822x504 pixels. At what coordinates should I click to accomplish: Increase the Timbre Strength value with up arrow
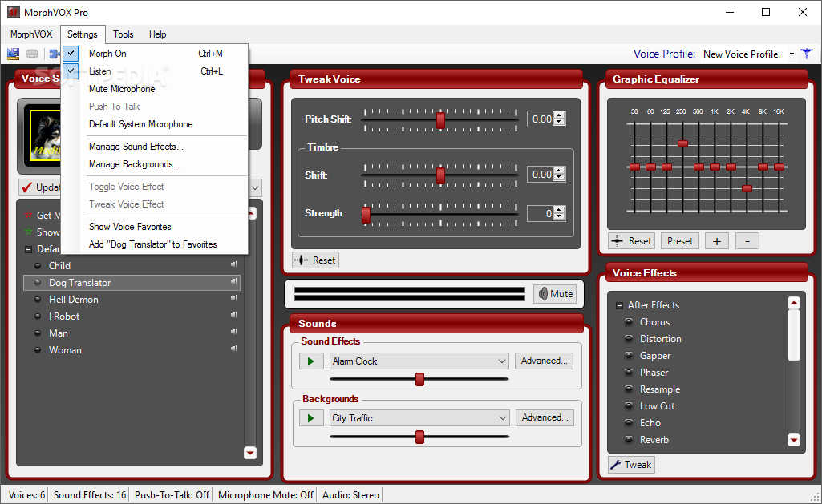tap(559, 210)
